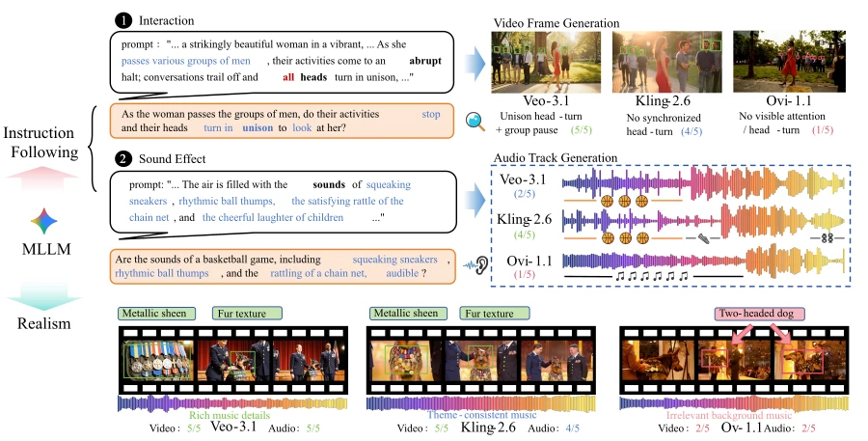Click the middle basketball icon under the Veo-3.1 waveform
Viewport: 868px width, 441px height.
[x=624, y=201]
